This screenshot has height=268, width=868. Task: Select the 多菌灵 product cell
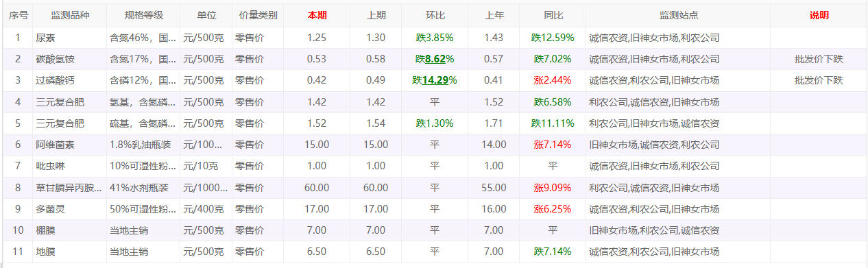pyautogui.click(x=70, y=209)
